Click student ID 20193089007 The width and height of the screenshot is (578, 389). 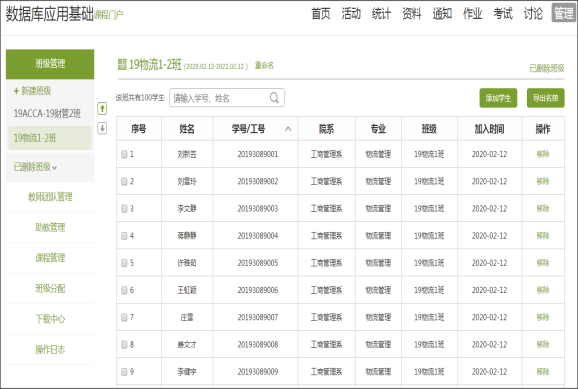(x=258, y=317)
